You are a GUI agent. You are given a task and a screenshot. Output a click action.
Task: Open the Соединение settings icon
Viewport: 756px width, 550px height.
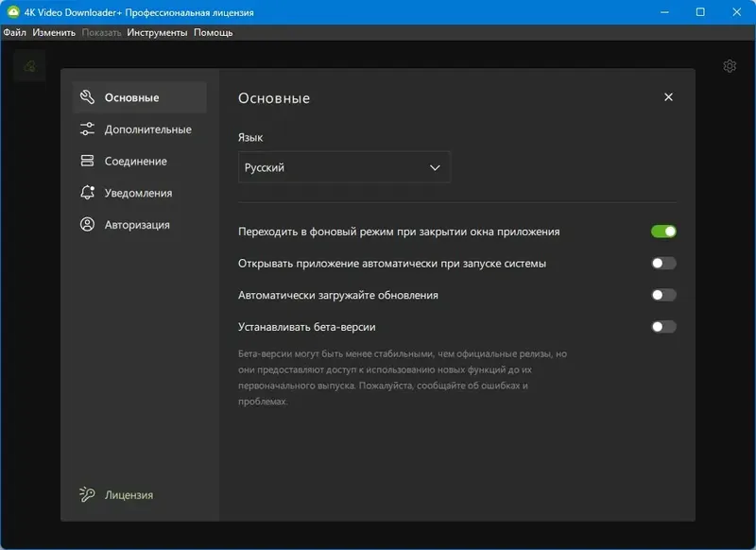pyautogui.click(x=87, y=161)
